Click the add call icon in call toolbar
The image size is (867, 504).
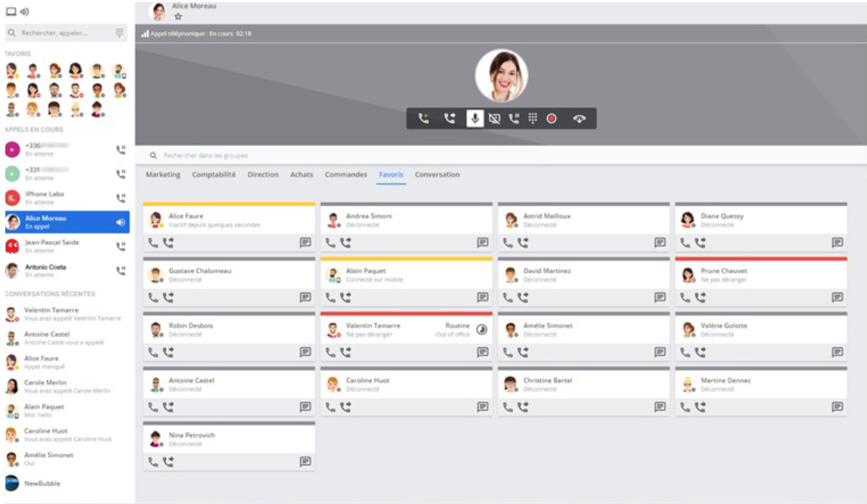pyautogui.click(x=424, y=118)
